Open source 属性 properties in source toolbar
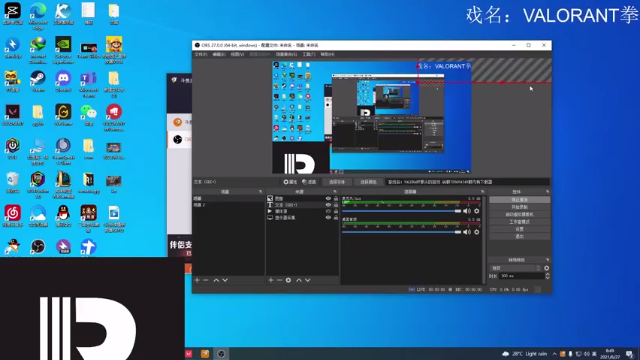640x360 pixels. [291, 182]
